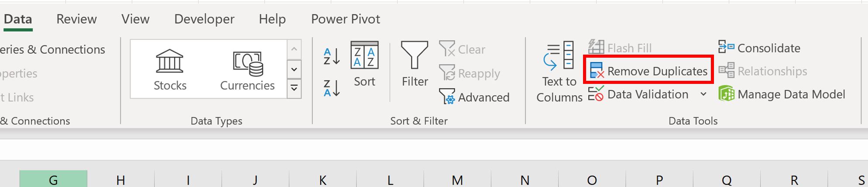
Task: Open the Developer tab
Action: click(204, 19)
